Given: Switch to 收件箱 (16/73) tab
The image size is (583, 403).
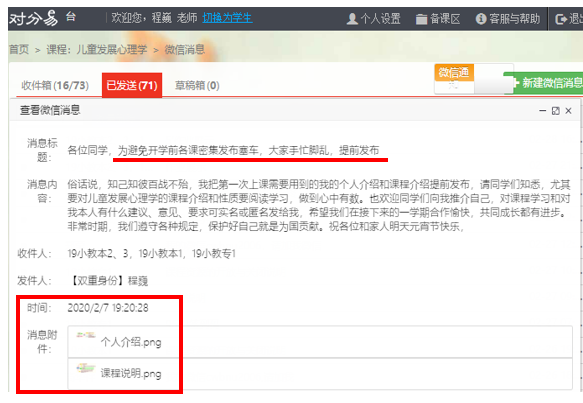Looking at the screenshot, I should (x=55, y=86).
